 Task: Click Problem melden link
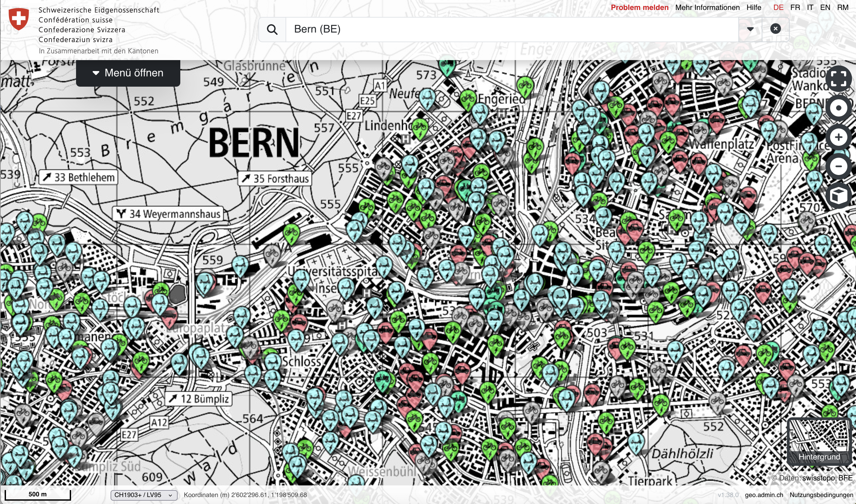click(x=639, y=8)
